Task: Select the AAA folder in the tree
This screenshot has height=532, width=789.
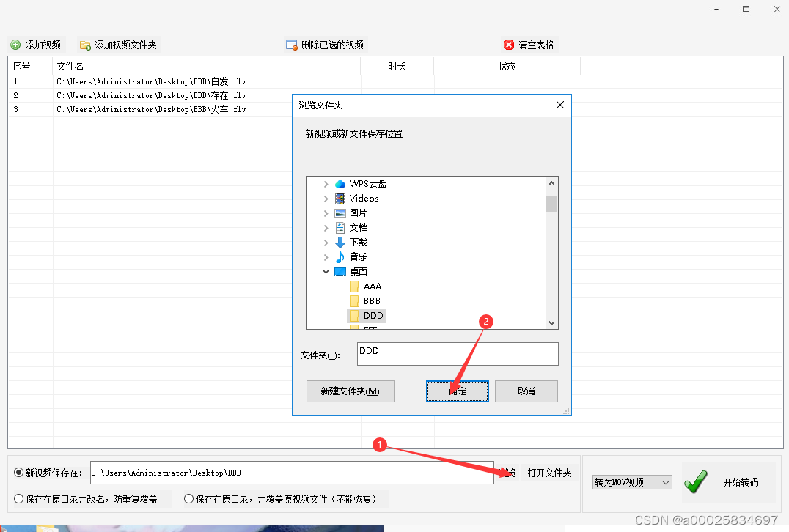Action: (x=372, y=286)
